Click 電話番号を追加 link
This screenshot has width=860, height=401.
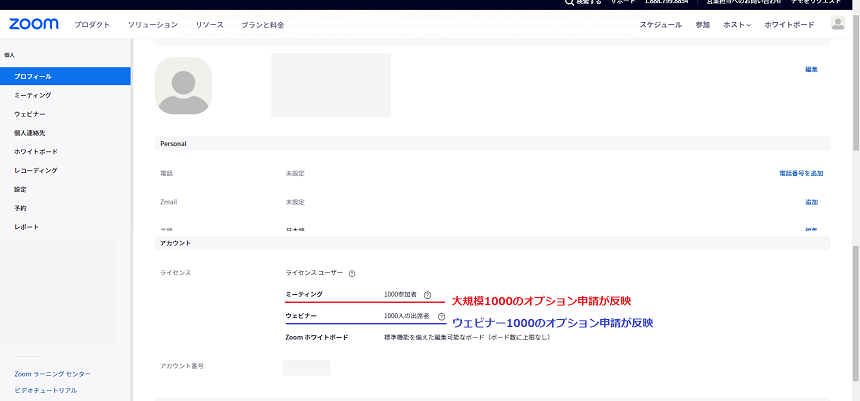(x=800, y=173)
